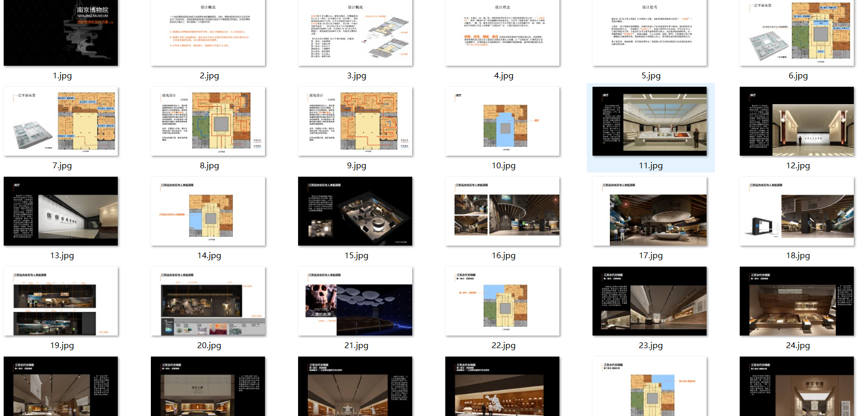This screenshot has width=868, height=416.
Task: Select the file name text "3.jpg"
Action: click(356, 76)
